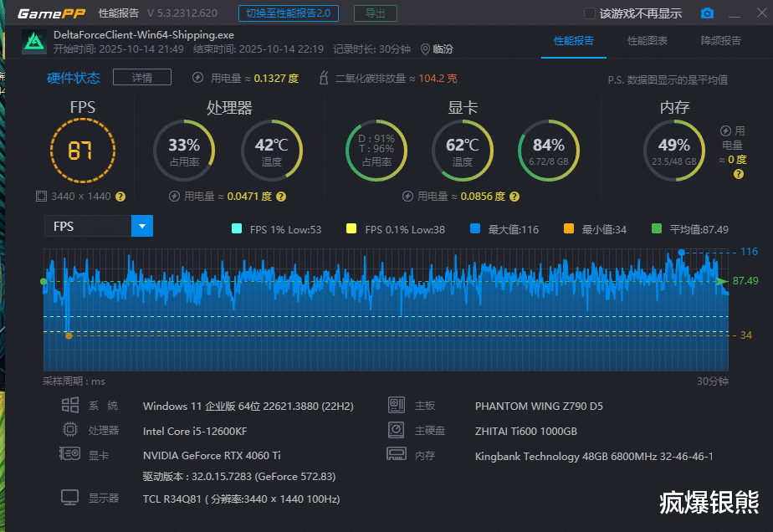Screen dimensions: 773x532
Task: Switch to the 性能图表 tab
Action: 648,41
